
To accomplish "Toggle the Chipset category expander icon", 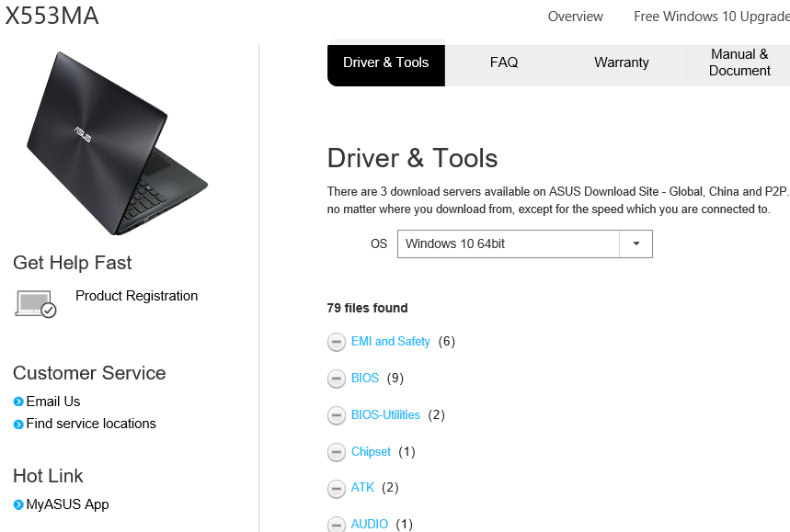I will pyautogui.click(x=336, y=452).
